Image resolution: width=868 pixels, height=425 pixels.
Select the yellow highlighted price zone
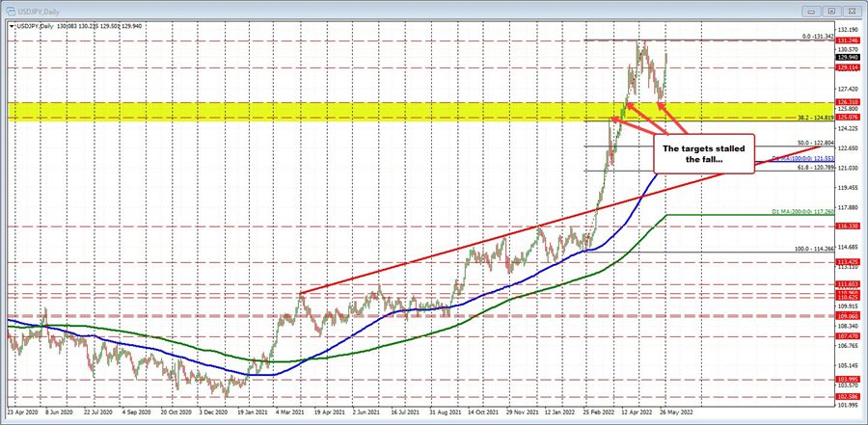420,111
